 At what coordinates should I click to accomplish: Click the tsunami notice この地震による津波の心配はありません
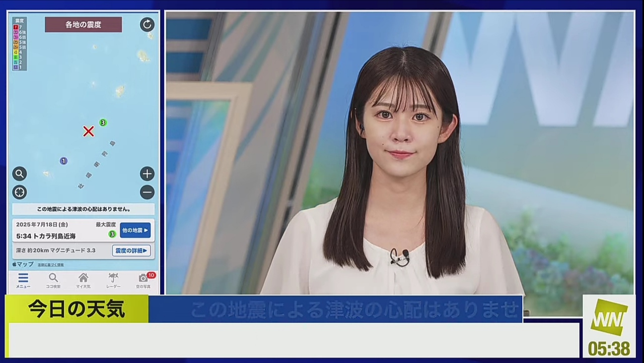click(84, 209)
